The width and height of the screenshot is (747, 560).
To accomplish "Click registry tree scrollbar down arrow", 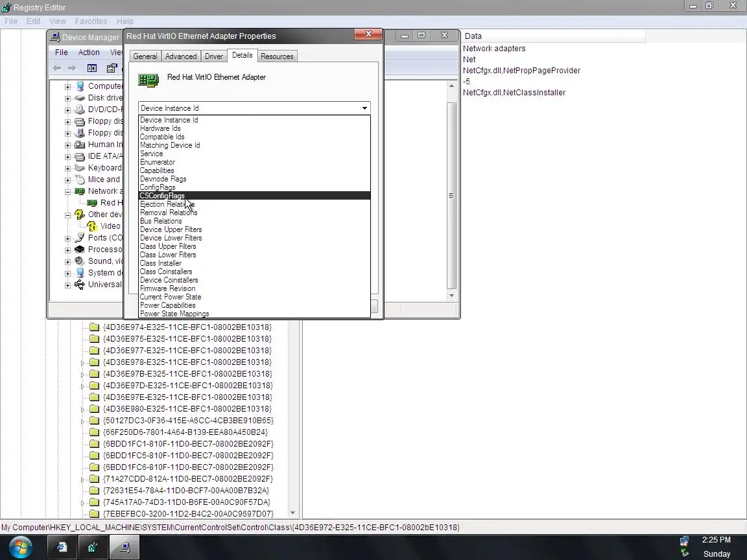I will tap(293, 513).
